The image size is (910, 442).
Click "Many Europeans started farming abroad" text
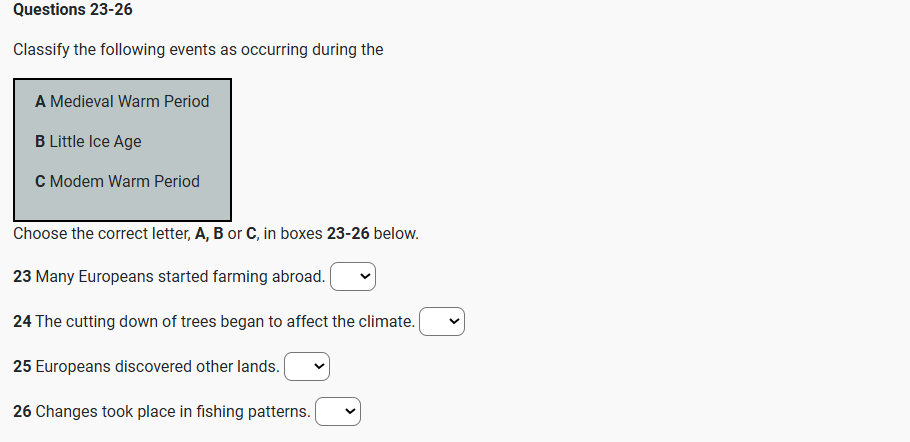click(180, 276)
